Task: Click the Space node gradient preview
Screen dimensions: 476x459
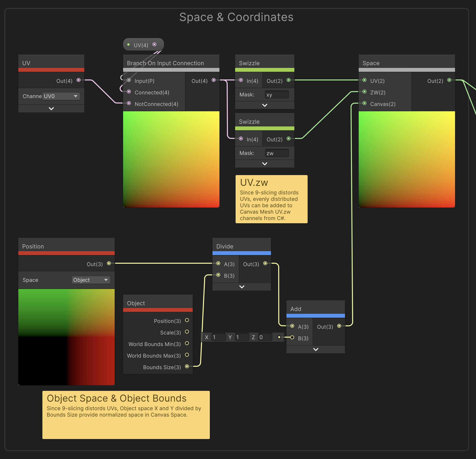Action: click(407, 159)
